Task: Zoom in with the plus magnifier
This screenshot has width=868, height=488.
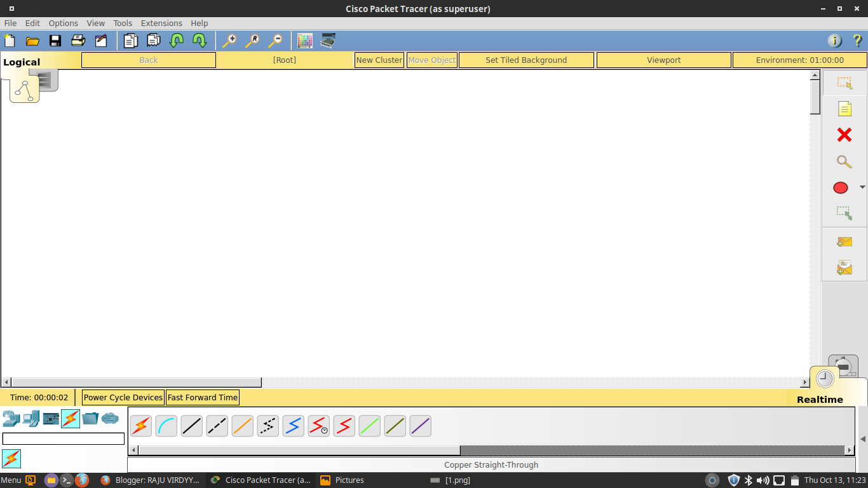Action: (x=229, y=41)
